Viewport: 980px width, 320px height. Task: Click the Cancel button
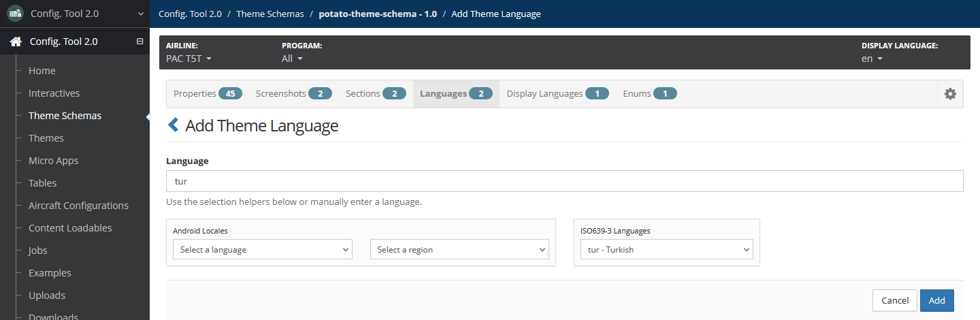[x=895, y=300]
